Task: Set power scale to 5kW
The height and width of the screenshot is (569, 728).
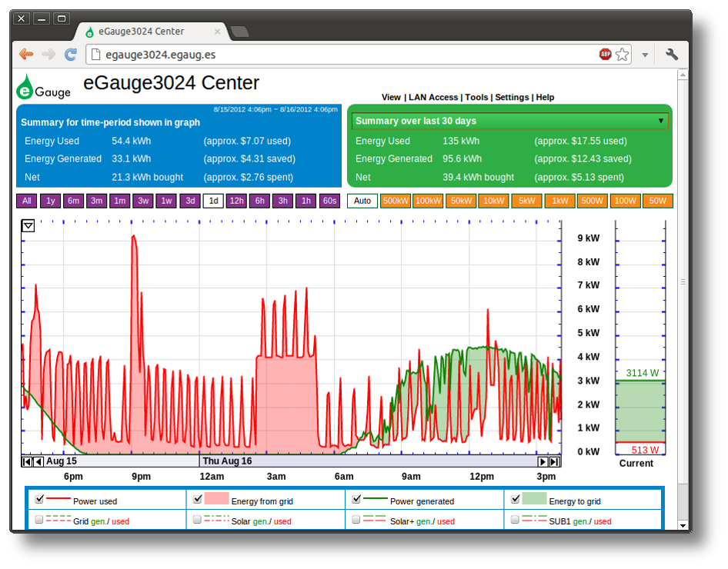Action: (x=526, y=201)
